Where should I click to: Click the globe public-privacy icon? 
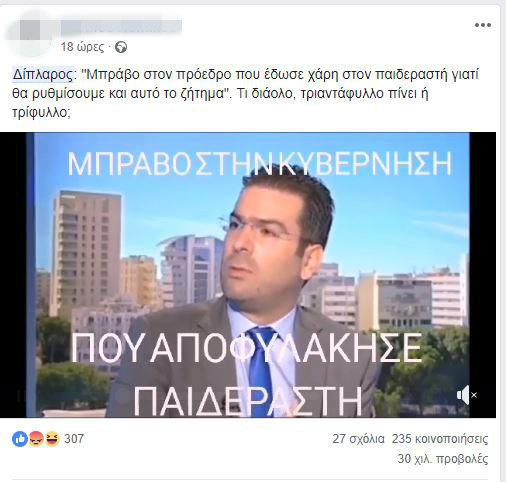point(121,47)
